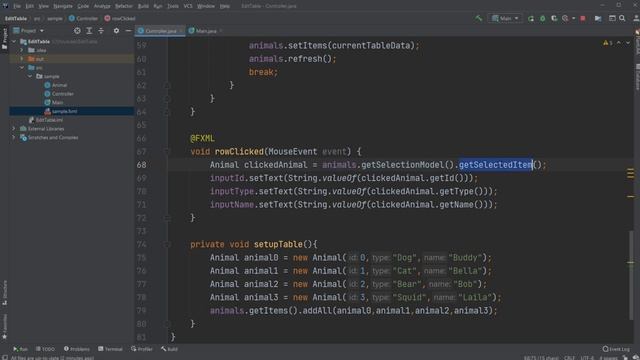
Task: Select Main class in project tree
Action: [x=53, y=102]
